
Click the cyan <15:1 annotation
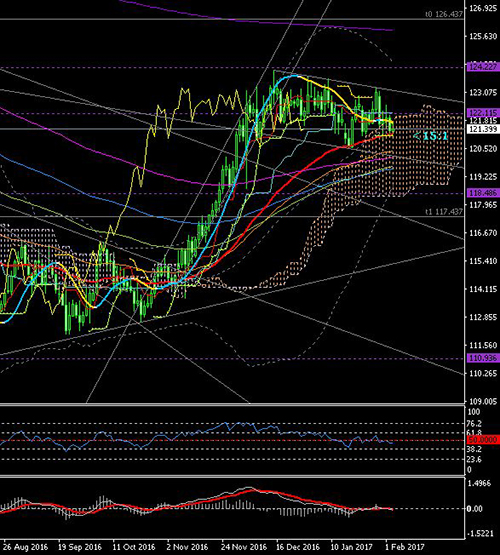coord(430,136)
